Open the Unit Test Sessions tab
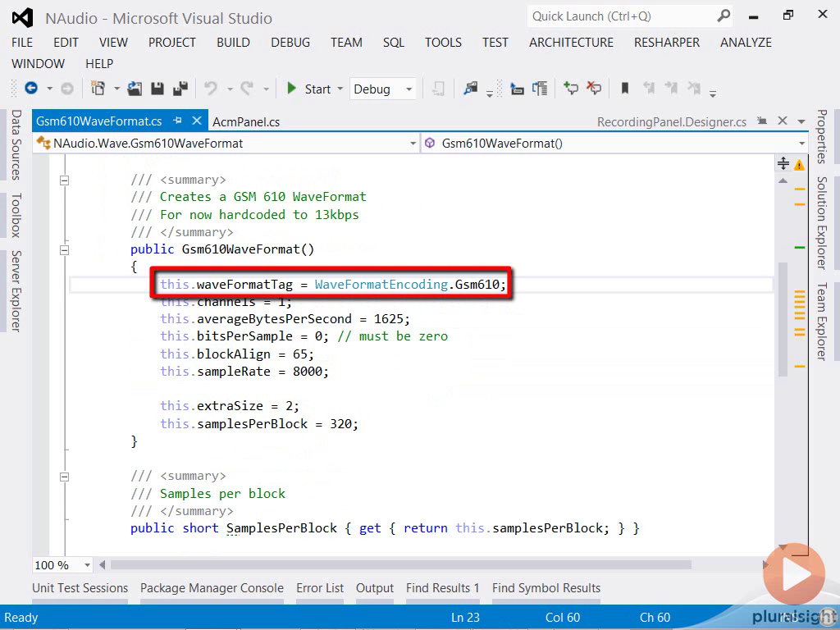Image resolution: width=840 pixels, height=630 pixels. click(x=80, y=588)
